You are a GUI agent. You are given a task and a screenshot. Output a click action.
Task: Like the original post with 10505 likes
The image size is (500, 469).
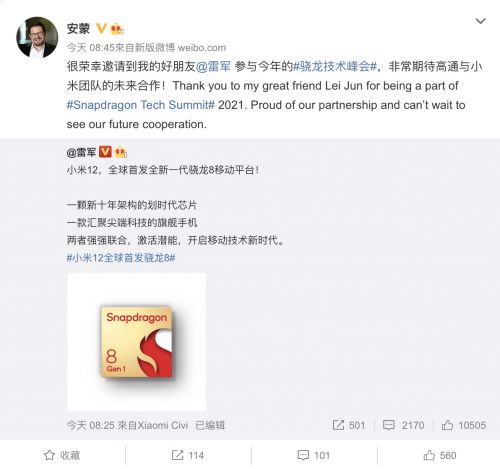coord(447,425)
